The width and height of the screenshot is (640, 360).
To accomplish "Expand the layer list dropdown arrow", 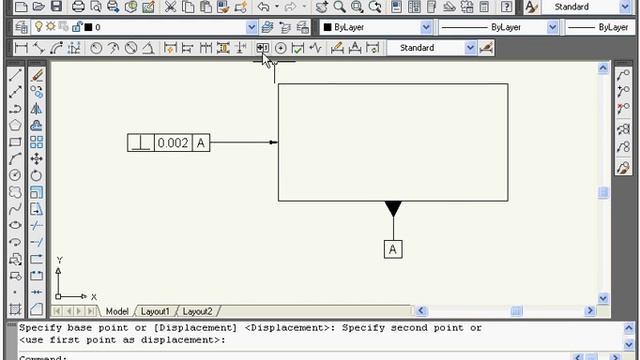I will [x=251, y=27].
